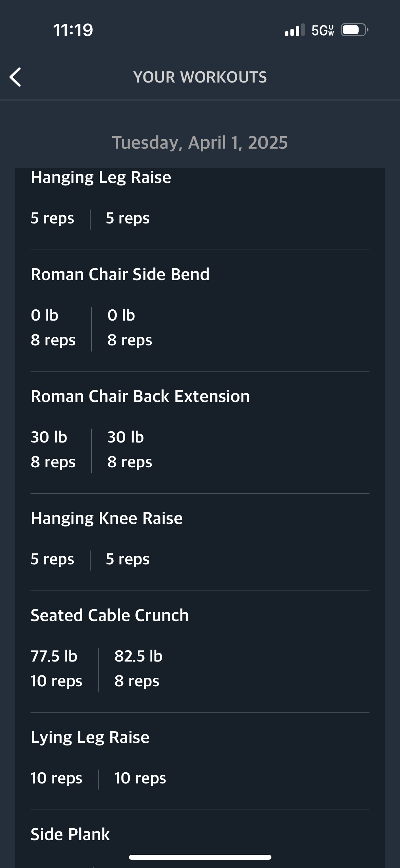This screenshot has height=868, width=400.
Task: Open the Hanging Leg Raise exercise
Action: [x=101, y=177]
